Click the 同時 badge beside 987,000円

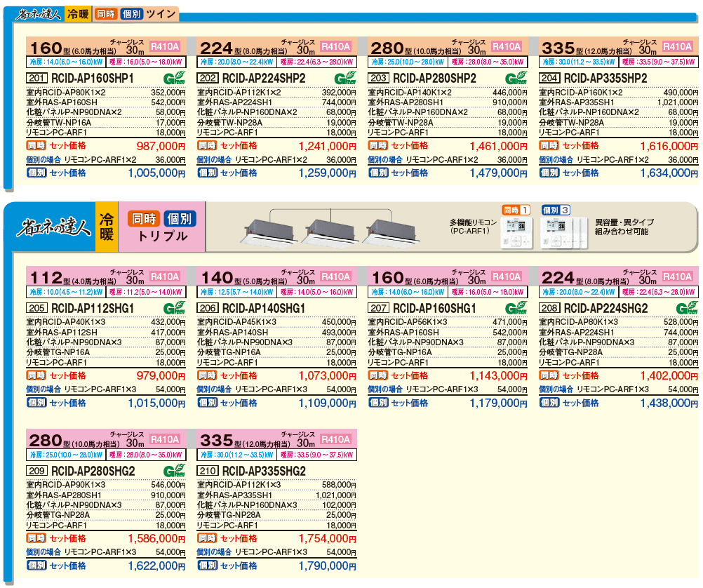pyautogui.click(x=36, y=145)
